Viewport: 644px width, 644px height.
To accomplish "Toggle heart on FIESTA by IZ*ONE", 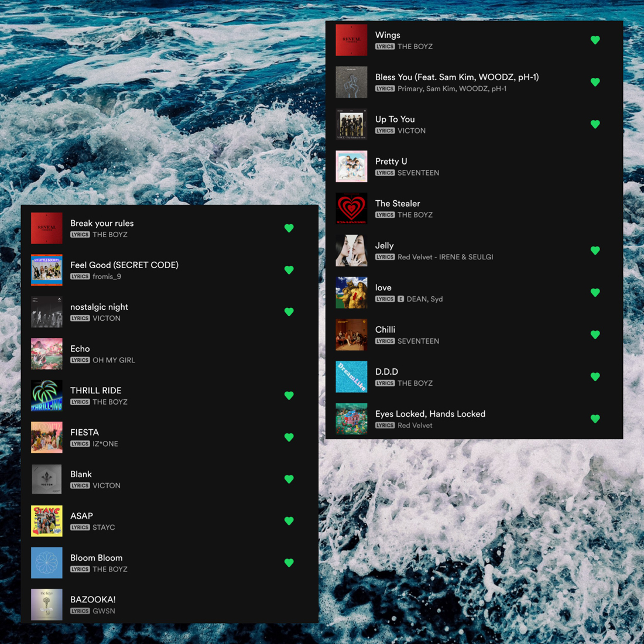I will click(289, 437).
